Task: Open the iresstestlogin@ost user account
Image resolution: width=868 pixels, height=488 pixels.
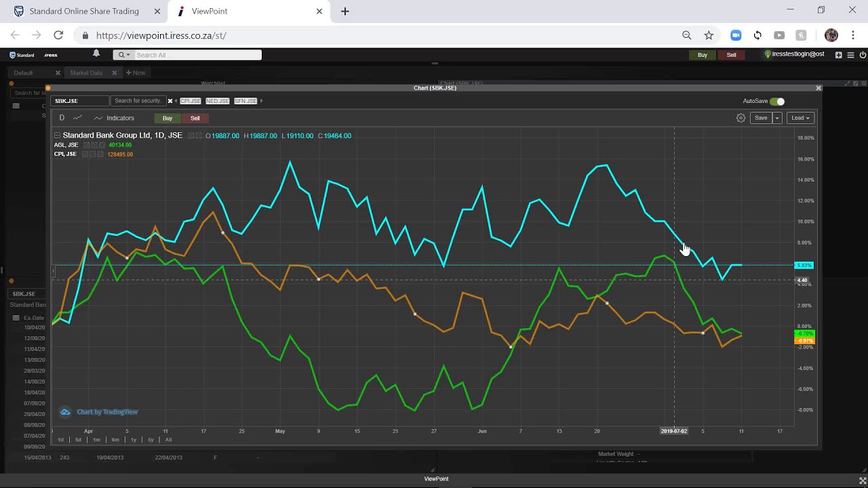Action: (x=794, y=54)
